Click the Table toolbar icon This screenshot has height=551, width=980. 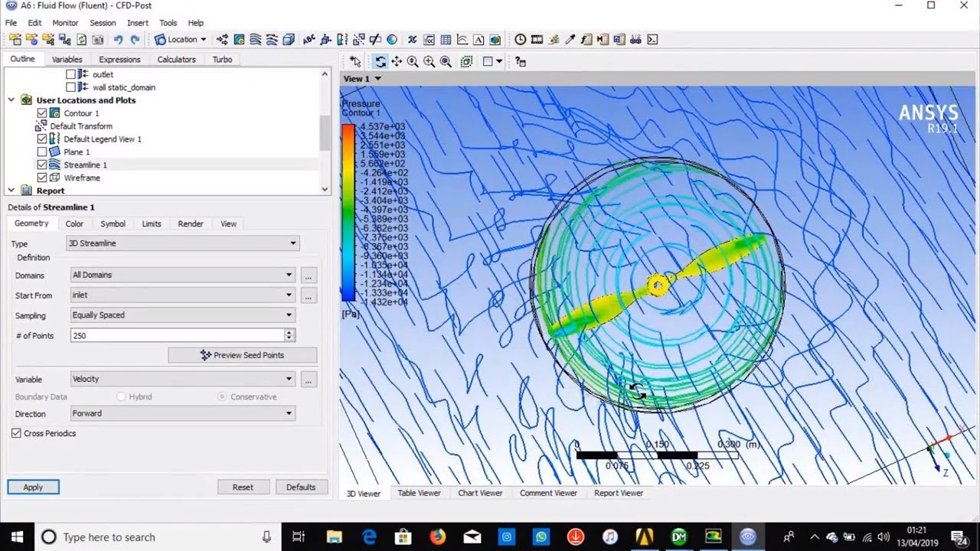coord(446,40)
